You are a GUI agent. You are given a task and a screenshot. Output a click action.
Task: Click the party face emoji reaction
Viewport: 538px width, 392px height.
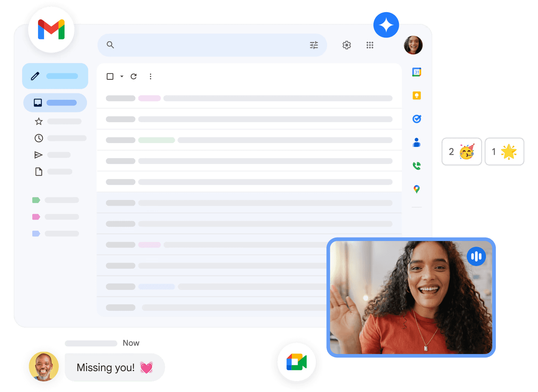[467, 152]
